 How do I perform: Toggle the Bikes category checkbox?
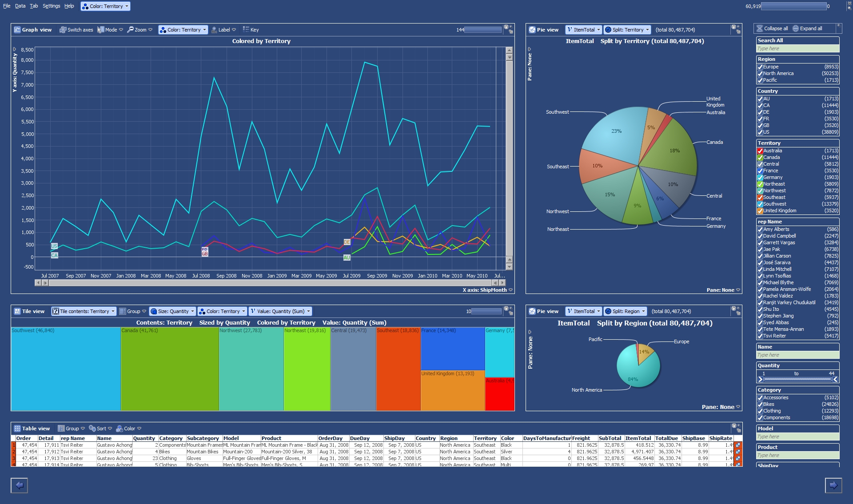(x=760, y=405)
